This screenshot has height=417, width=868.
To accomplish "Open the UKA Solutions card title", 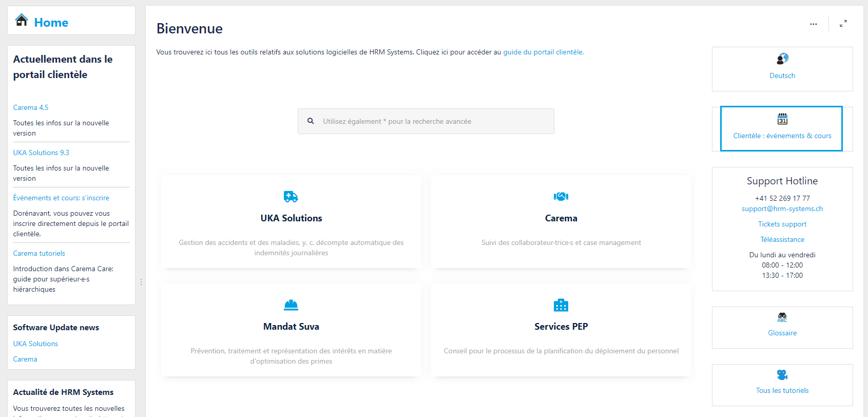I will pyautogui.click(x=291, y=218).
